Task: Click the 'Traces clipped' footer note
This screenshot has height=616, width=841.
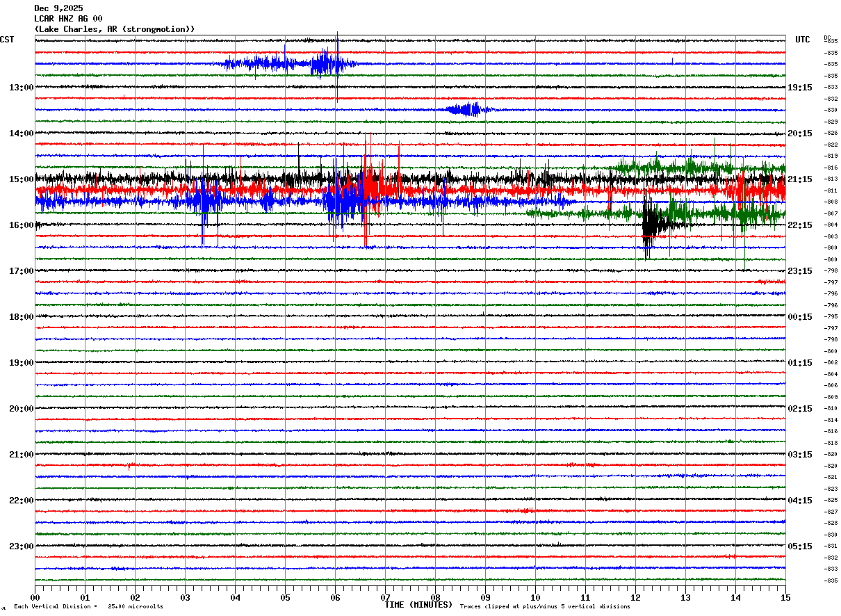Action: [x=545, y=606]
